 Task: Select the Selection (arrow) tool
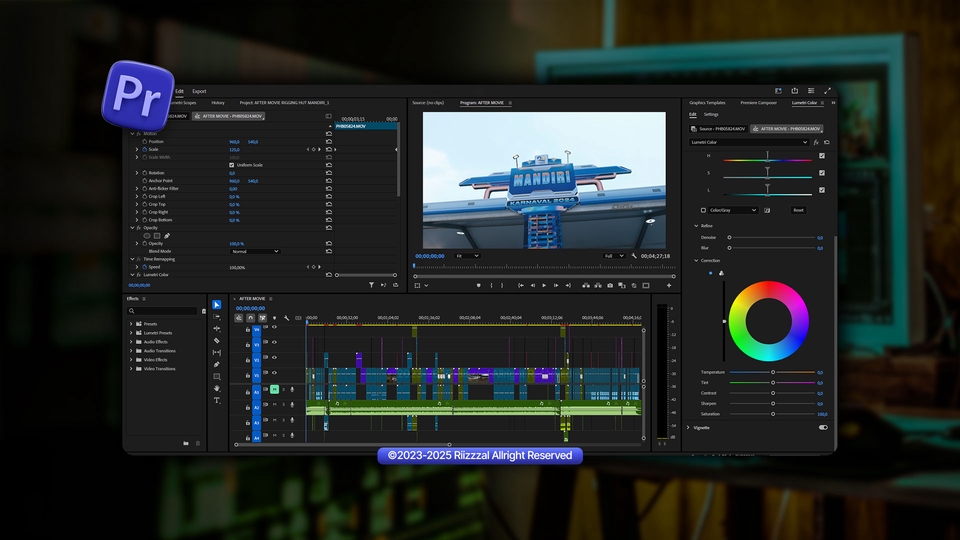tap(217, 305)
